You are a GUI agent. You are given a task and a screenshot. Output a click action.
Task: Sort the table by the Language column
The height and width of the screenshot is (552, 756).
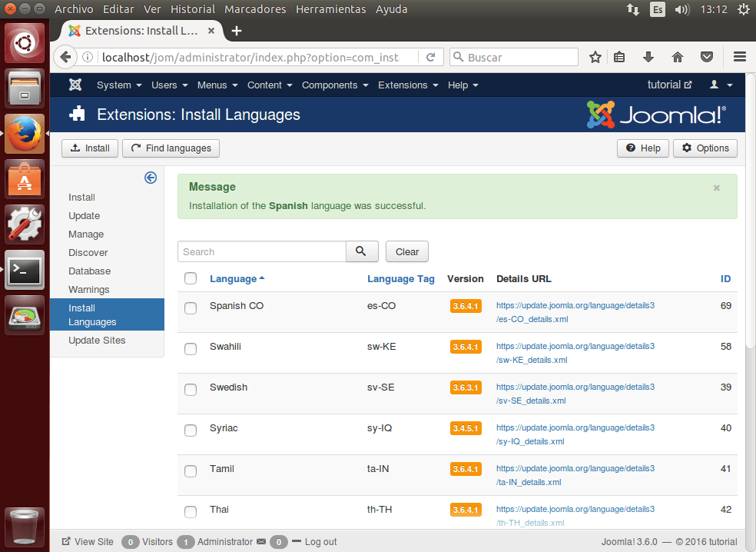[237, 279]
